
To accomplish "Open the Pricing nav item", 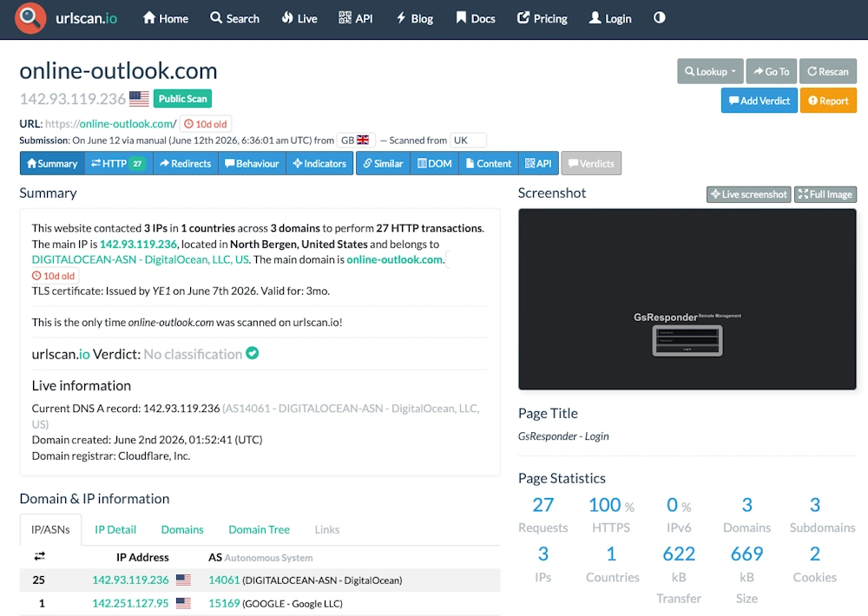I will [542, 18].
